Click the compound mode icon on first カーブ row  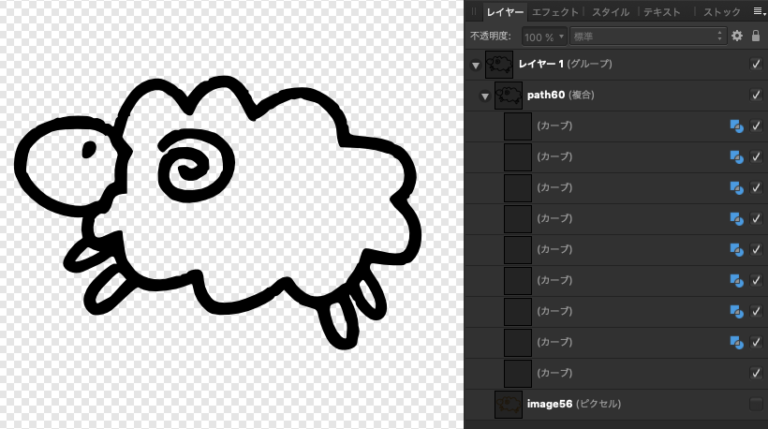click(735, 127)
